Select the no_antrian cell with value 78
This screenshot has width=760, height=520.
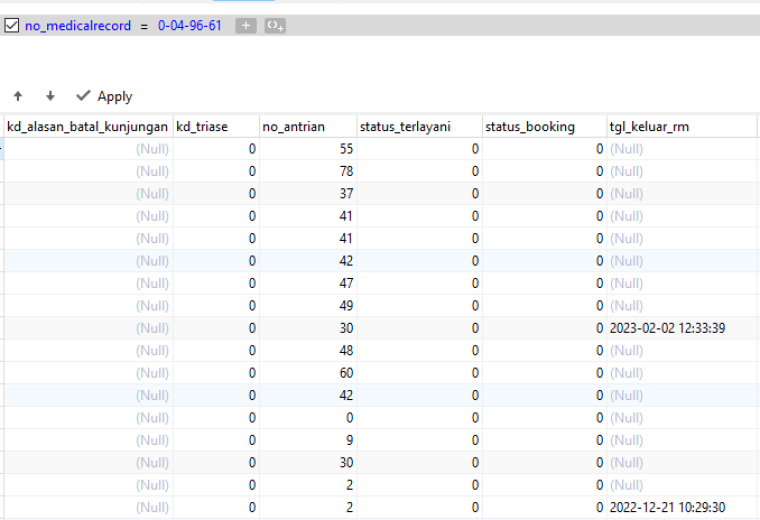308,171
